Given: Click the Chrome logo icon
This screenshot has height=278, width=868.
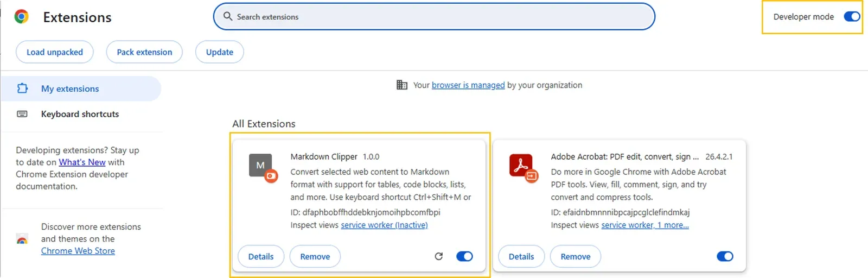Looking at the screenshot, I should [x=22, y=17].
